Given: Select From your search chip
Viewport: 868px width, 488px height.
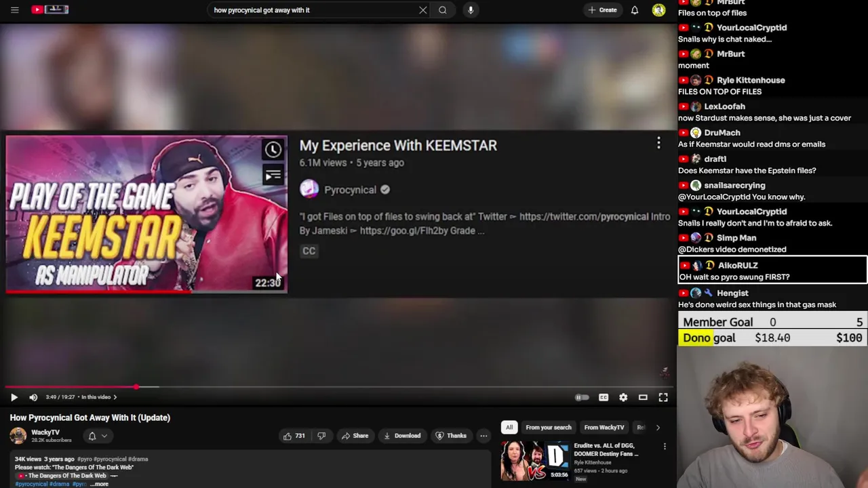Looking at the screenshot, I should pyautogui.click(x=549, y=427).
